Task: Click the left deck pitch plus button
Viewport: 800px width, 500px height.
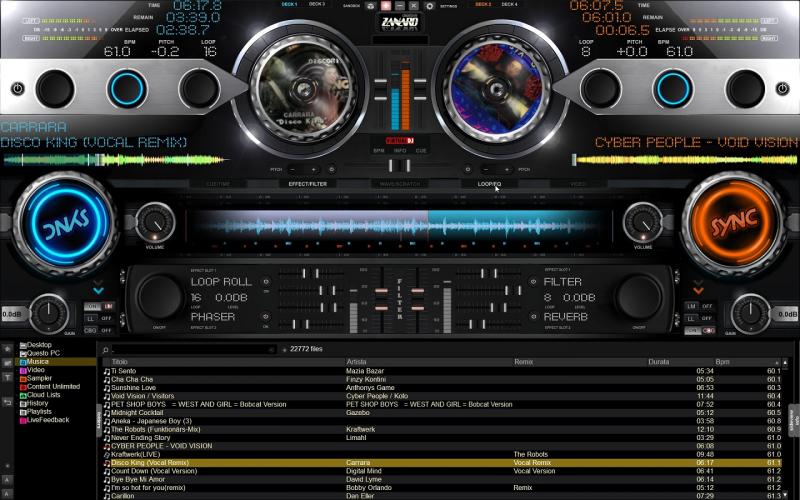Action: (313, 169)
